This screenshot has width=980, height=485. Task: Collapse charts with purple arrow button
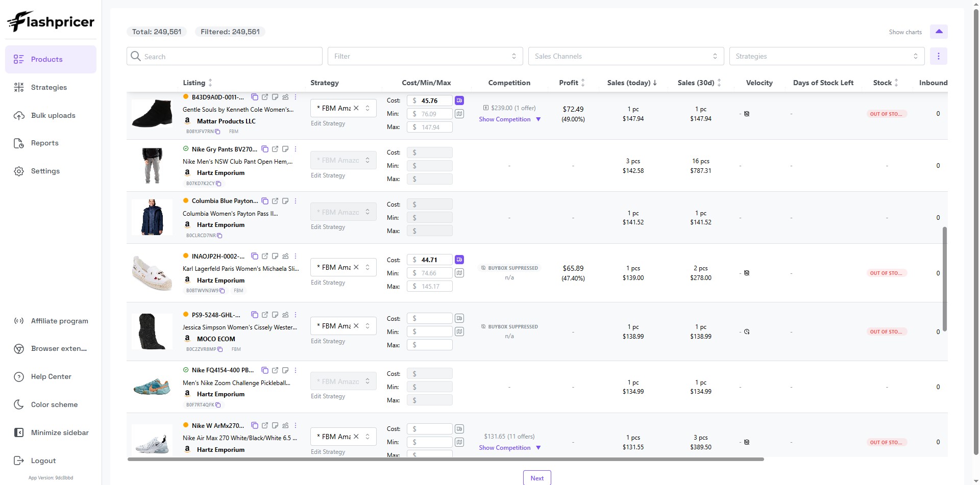click(x=939, y=32)
